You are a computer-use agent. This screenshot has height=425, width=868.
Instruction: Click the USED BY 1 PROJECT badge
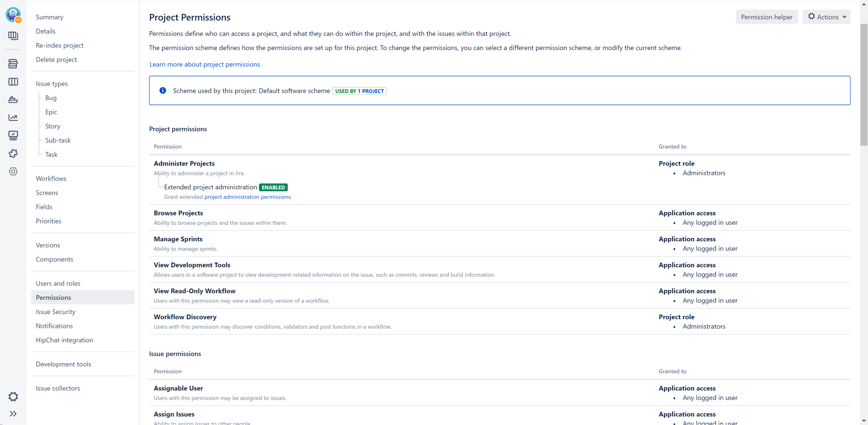(x=359, y=91)
